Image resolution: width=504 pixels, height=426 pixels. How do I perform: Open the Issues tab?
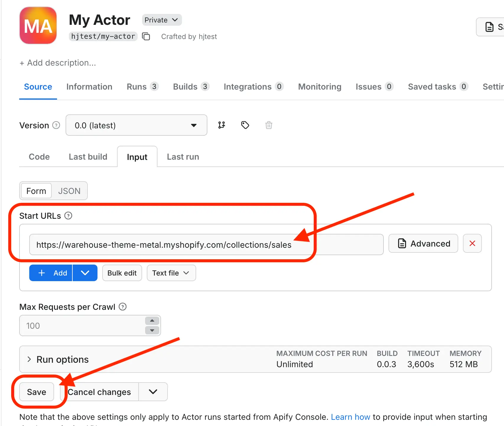[374, 87]
